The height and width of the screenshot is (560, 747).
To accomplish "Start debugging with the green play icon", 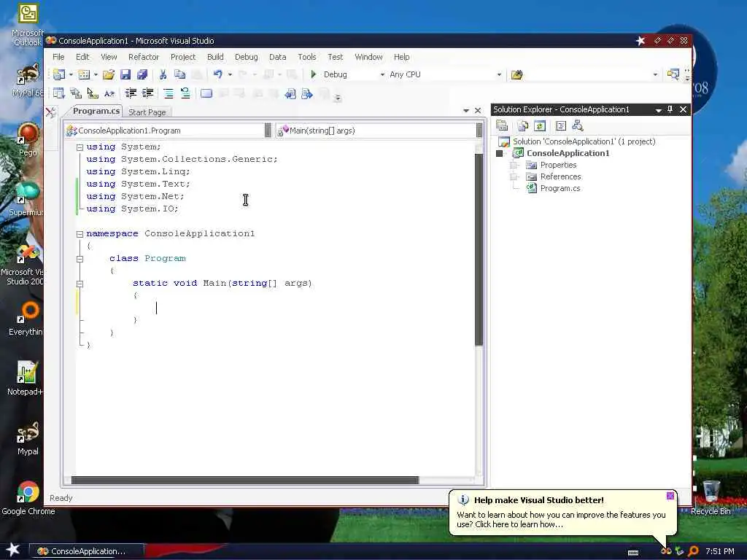I will point(314,74).
